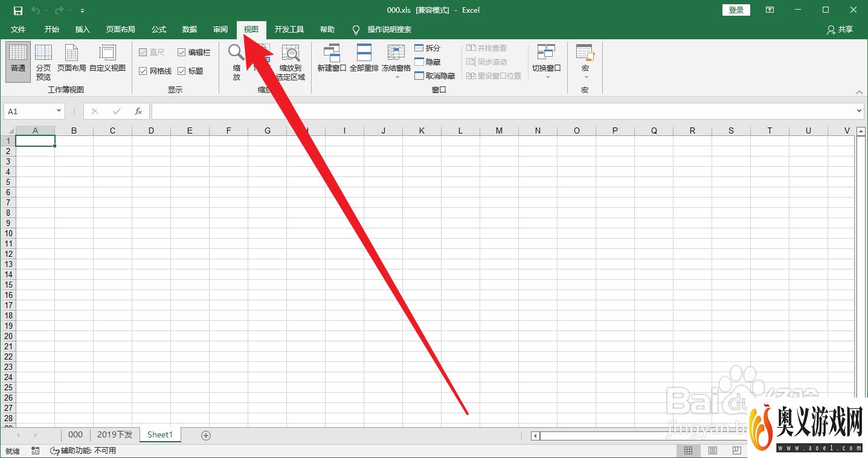
Task: Switch to the 页面布局 ribbon tab
Action: click(x=121, y=30)
